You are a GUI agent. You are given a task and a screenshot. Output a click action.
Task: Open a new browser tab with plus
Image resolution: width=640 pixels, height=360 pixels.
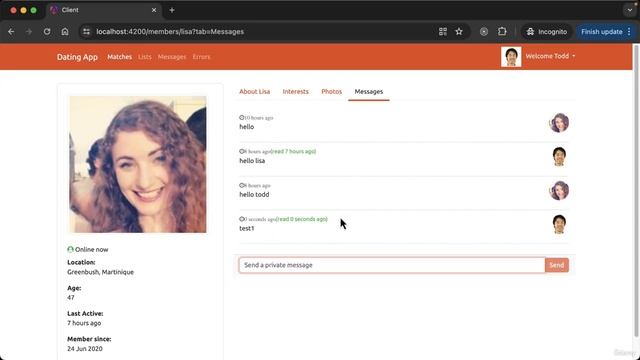pos(172,10)
